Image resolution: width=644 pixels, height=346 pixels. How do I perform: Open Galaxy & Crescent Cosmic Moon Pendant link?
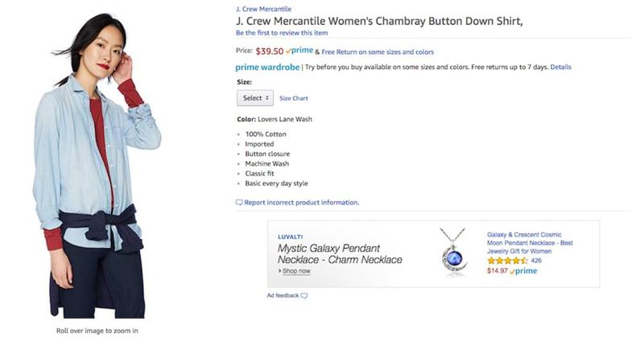coord(530,243)
